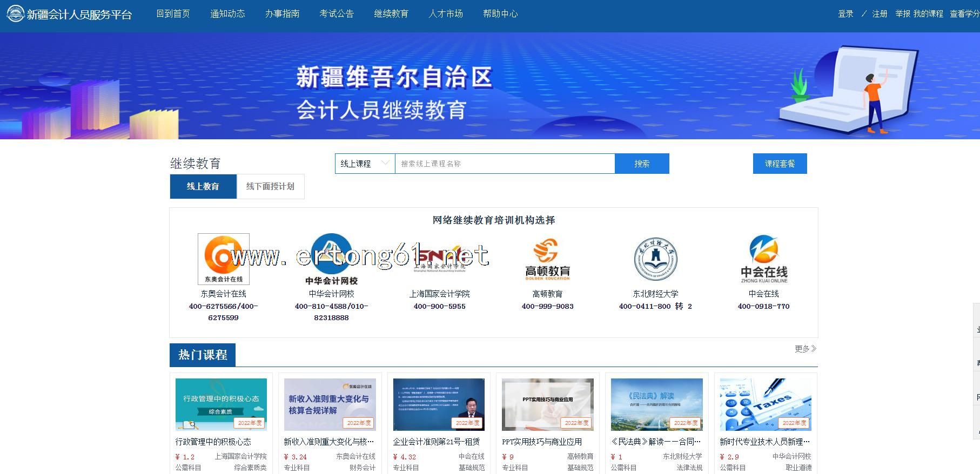The width and height of the screenshot is (980, 474).
Task: Open the 继续教育 navigation menu item
Action: coord(391,13)
